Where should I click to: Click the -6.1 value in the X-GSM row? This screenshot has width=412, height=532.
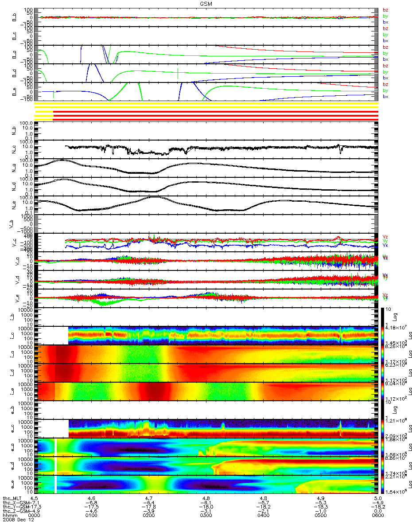[x=206, y=503]
